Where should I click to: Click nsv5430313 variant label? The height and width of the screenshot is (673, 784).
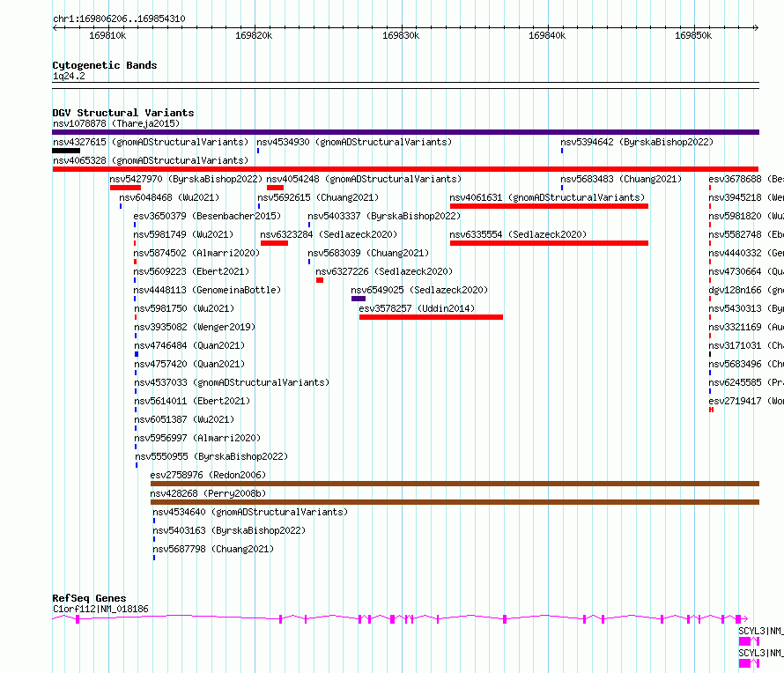(746, 308)
